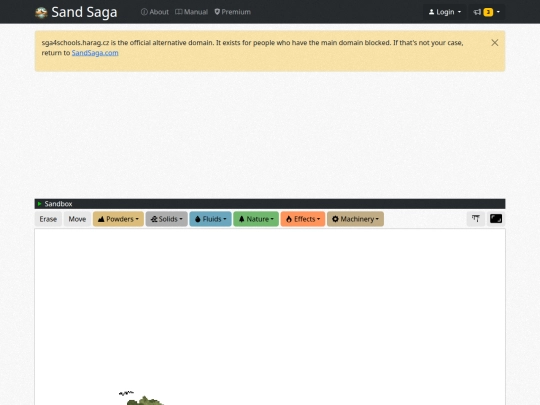Click the green Sandbox play icon
Viewport: 540px width, 405px height.
[x=40, y=204]
